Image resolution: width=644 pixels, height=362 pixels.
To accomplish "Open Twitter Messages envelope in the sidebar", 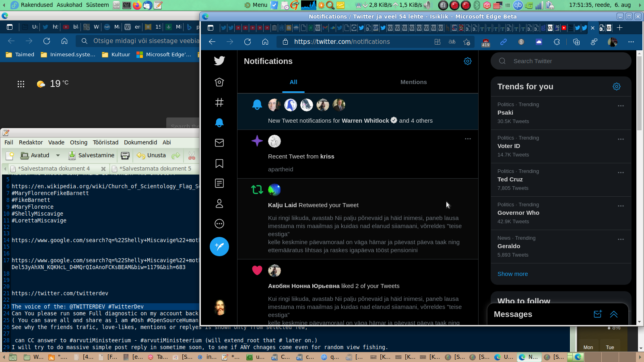I will pos(219,143).
